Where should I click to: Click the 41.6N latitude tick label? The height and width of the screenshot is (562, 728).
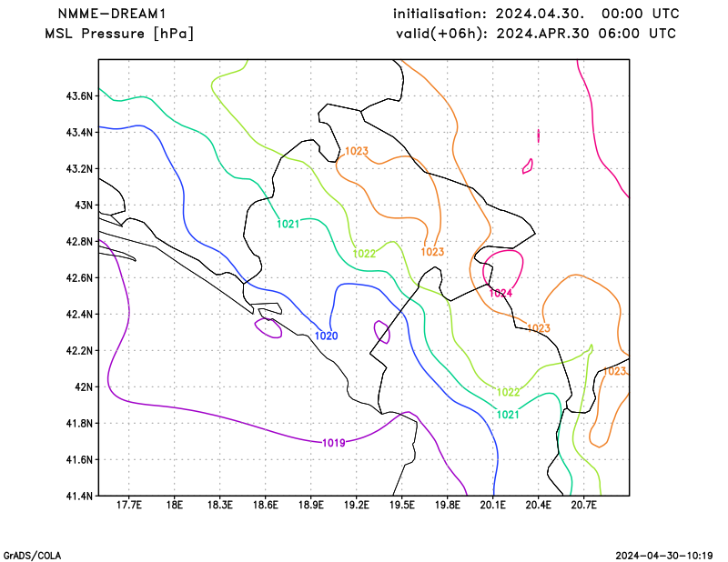tap(79, 459)
